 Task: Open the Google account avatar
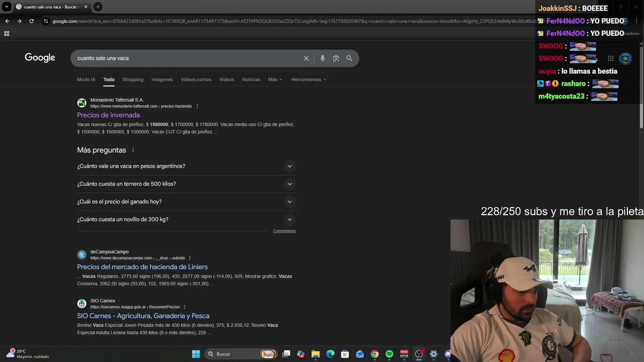[625, 58]
